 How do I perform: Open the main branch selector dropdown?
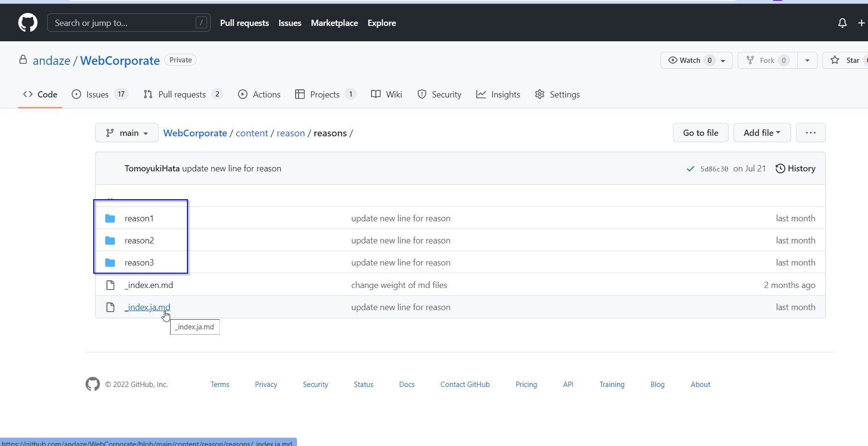pos(126,133)
